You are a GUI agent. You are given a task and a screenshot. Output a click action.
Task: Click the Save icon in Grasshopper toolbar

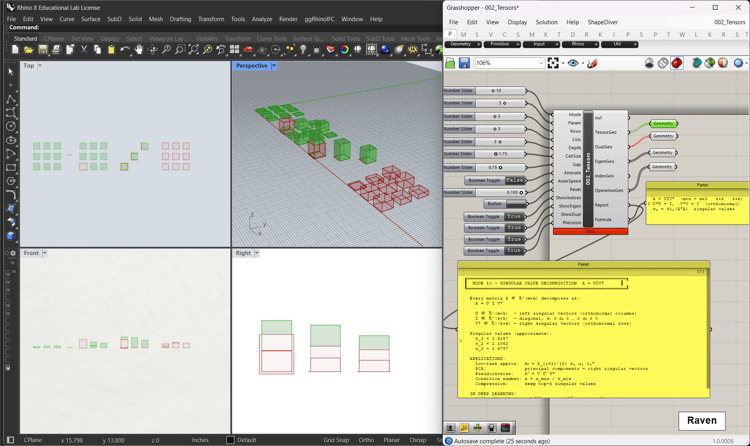pyautogui.click(x=464, y=63)
